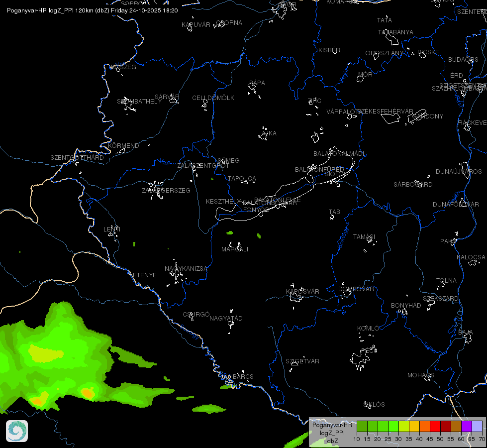
Task: Click the 35–40 dBZ yellow legend swatch
Action: click(x=414, y=426)
